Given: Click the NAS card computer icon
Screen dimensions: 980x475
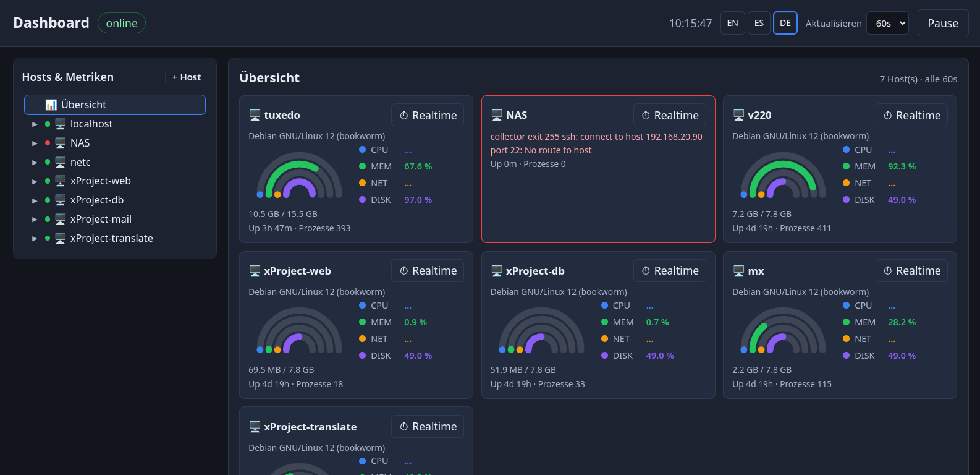Looking at the screenshot, I should click(x=497, y=115).
